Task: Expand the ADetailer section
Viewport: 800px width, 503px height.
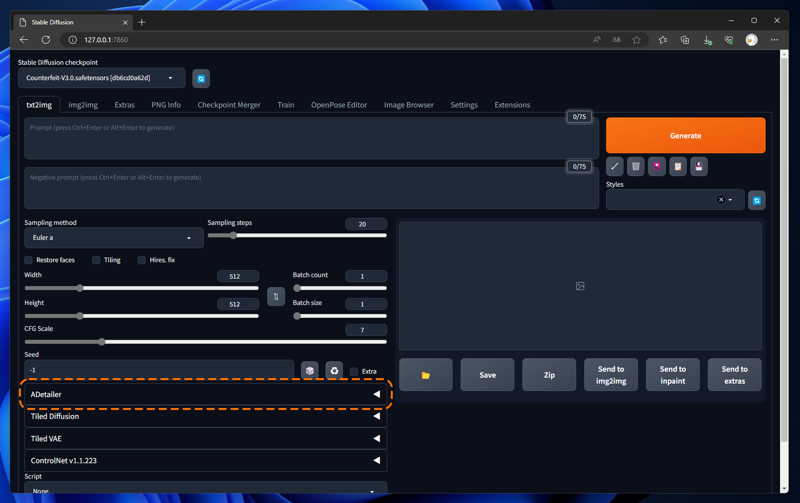Action: (x=206, y=394)
